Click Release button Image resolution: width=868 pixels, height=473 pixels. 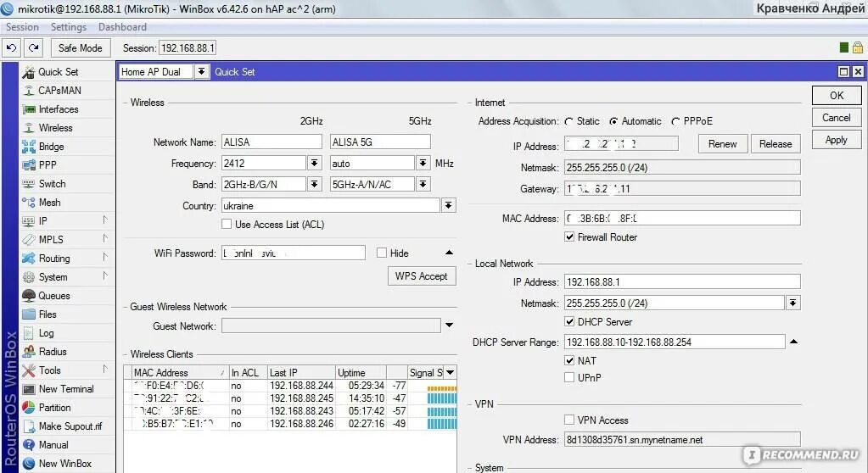tap(776, 144)
